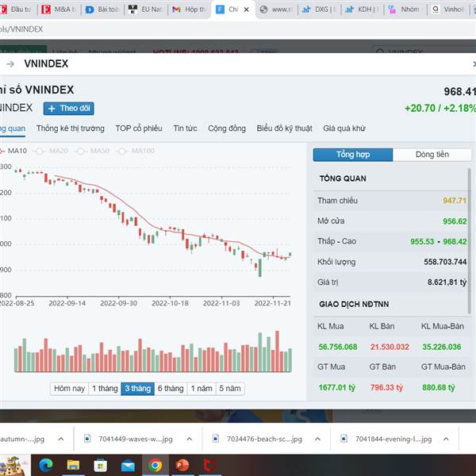
Task: Open Mail app from the taskbar
Action: [128, 465]
